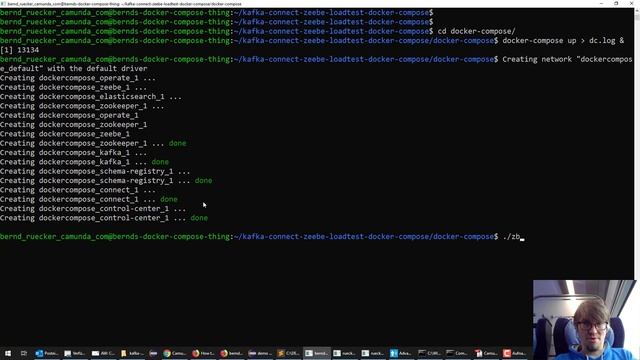Click the terminal vertical scrollbar
This screenshot has height=360, width=640.
[x=637, y=143]
